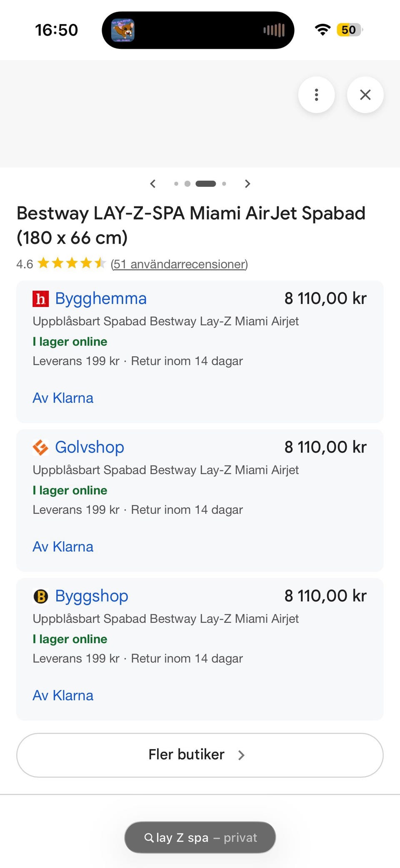This screenshot has width=400, height=868.
Task: Tap the Golvshop store logo icon
Action: 41,448
